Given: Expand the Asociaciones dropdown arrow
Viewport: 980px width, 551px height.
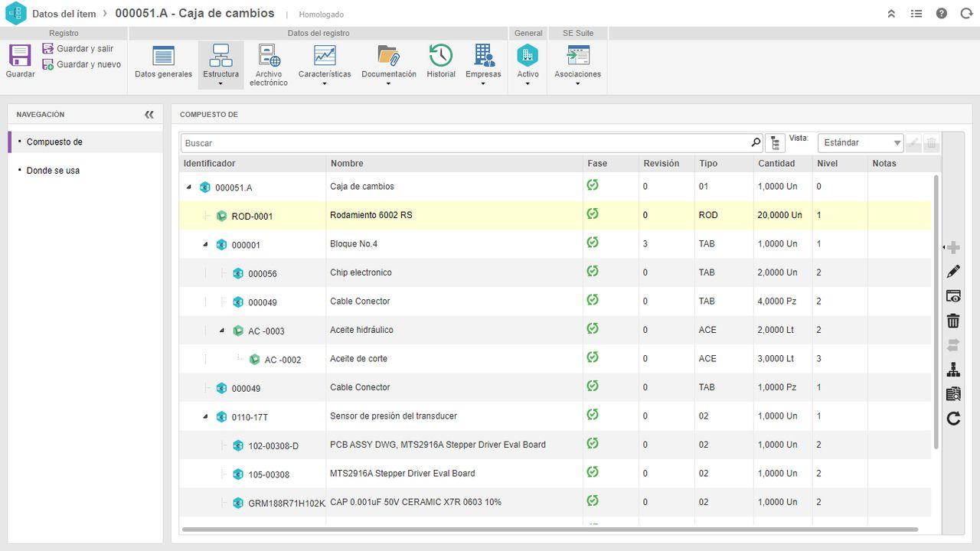Looking at the screenshot, I should click(x=577, y=84).
